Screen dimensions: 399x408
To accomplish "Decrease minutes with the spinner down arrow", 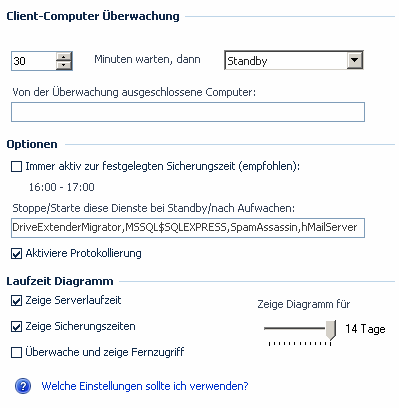I will 64,65.
